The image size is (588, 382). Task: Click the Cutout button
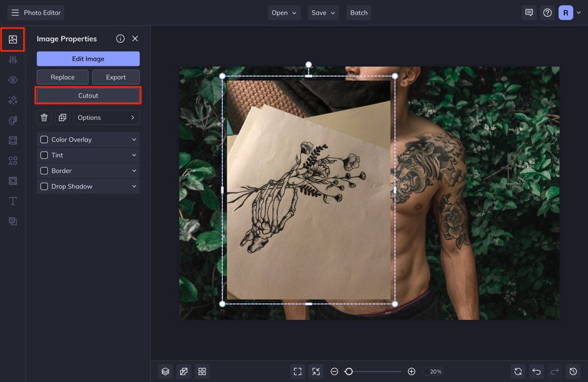coord(88,96)
